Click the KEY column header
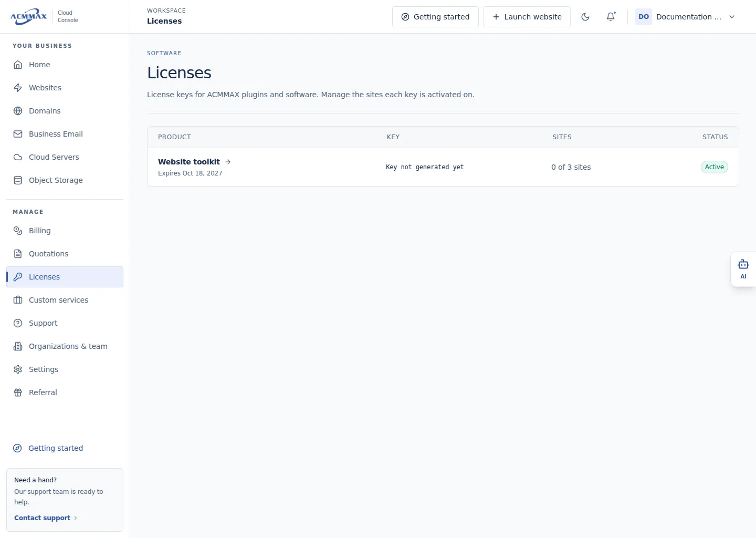The height and width of the screenshot is (538, 756). click(x=393, y=137)
